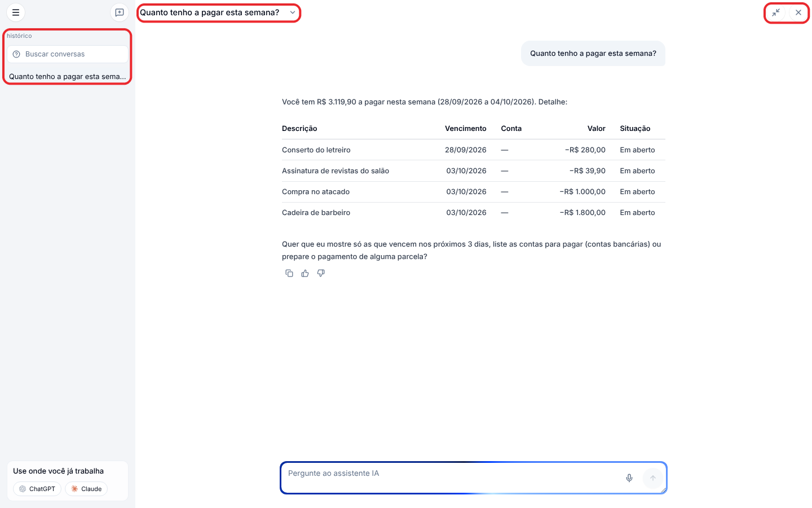This screenshot has width=812, height=508.
Task: Minimize the assistant panel view
Action: point(776,12)
